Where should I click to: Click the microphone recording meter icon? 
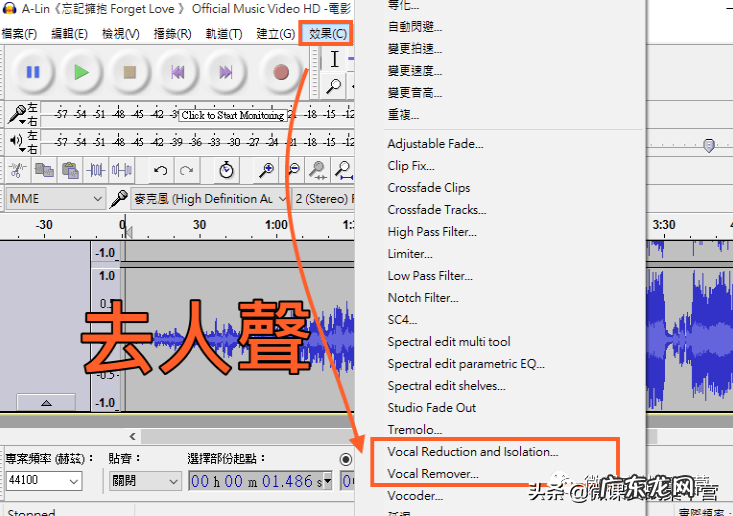18,114
